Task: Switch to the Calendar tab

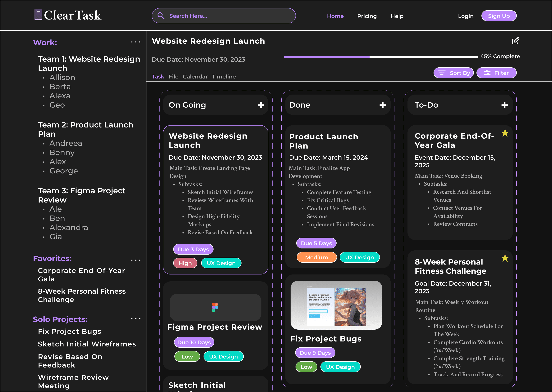Action: pyautogui.click(x=195, y=77)
